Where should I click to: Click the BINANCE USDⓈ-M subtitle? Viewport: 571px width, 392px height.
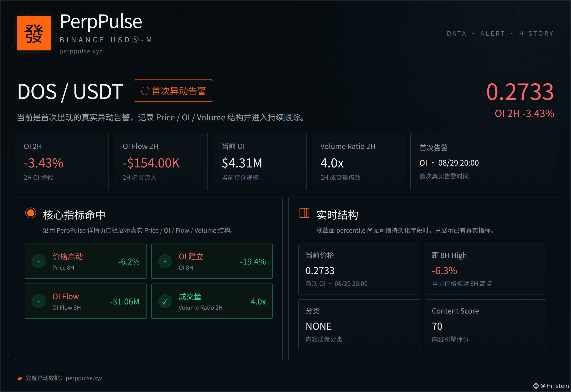tap(106, 40)
